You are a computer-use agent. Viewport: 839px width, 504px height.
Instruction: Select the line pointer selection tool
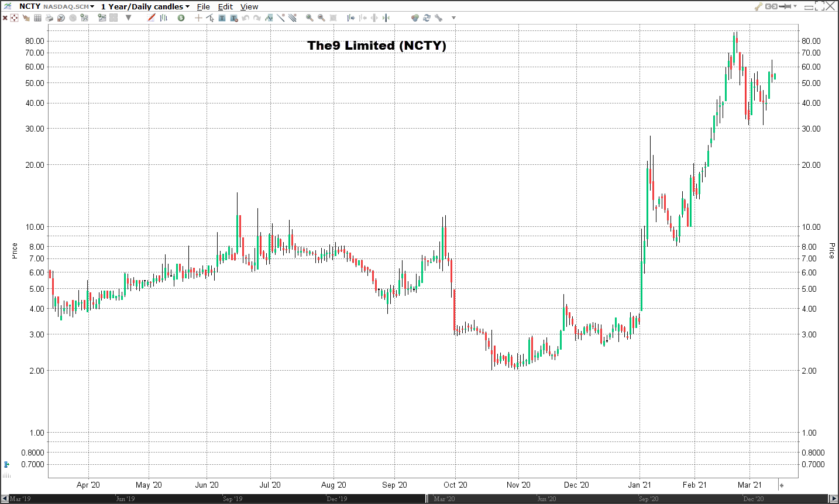(x=210, y=18)
